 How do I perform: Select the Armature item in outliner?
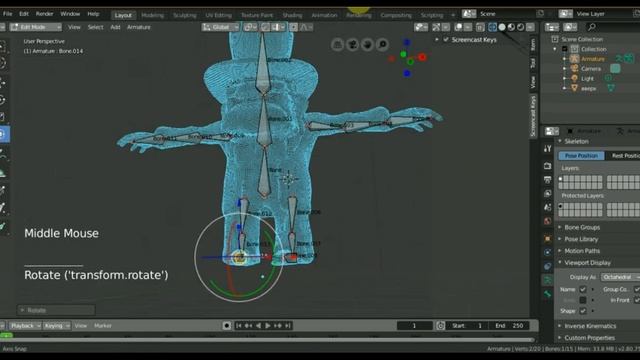pyautogui.click(x=593, y=59)
